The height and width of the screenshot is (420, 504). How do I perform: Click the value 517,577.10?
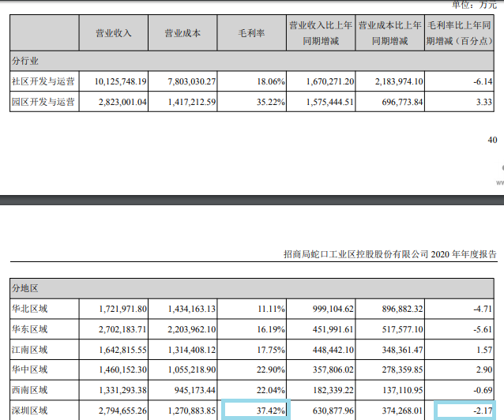(x=402, y=329)
